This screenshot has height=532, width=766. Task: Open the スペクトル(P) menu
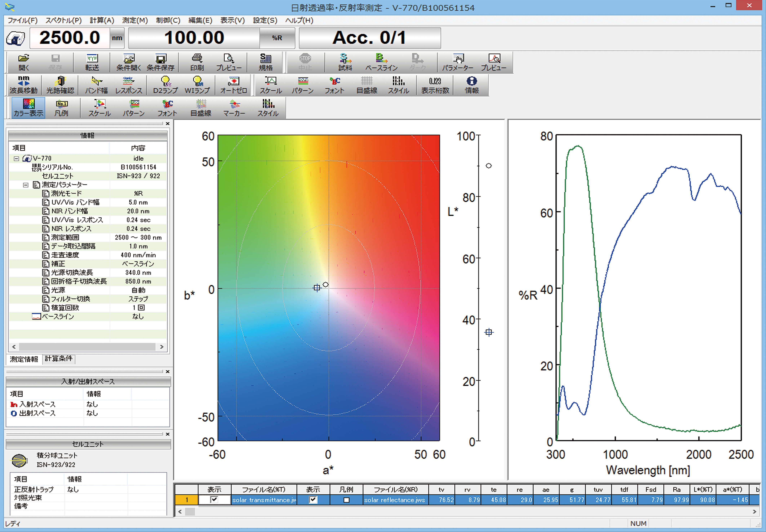pos(63,20)
